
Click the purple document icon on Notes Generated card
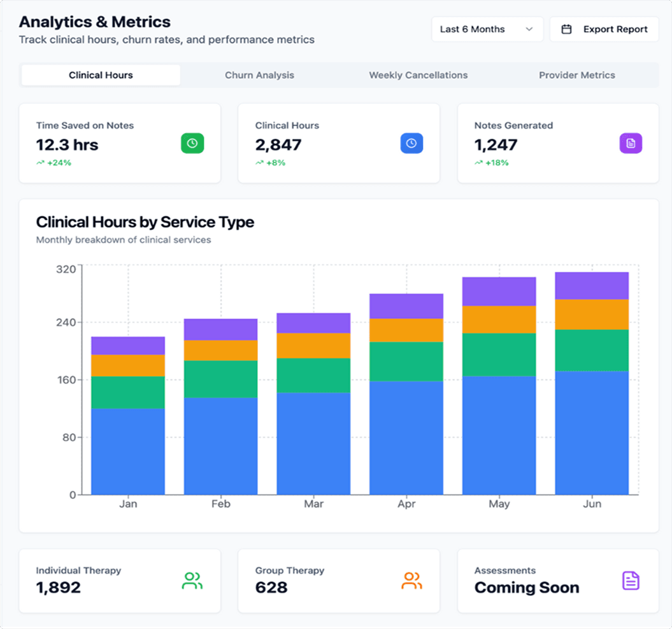pos(631,143)
